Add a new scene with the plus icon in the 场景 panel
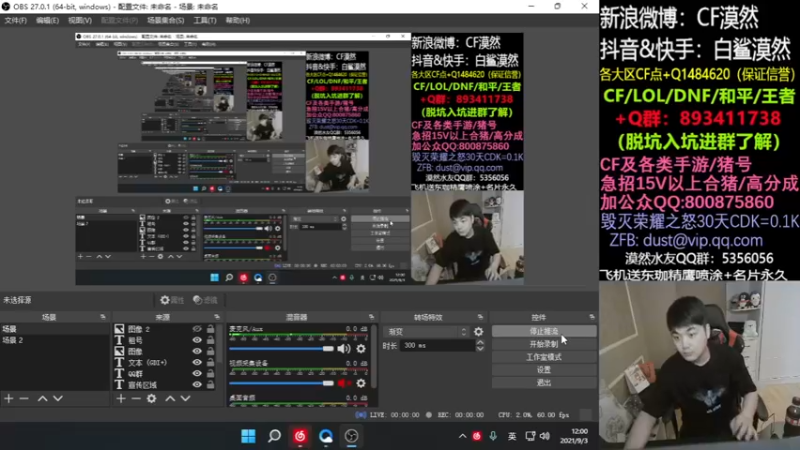Screen dimensions: 800x450 pos(9,398)
